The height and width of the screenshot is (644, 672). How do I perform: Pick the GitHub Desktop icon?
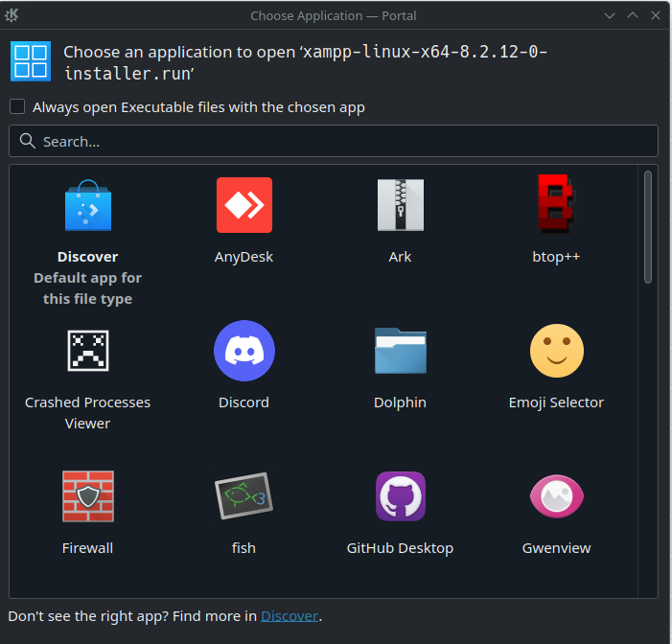pos(401,496)
